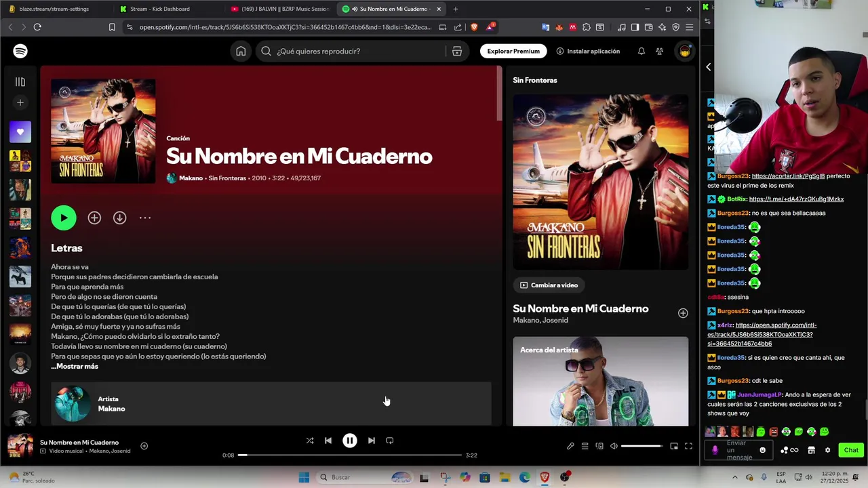Screen dimensions: 868x488
Task: Open the Makano artist link under the title
Action: (191, 178)
